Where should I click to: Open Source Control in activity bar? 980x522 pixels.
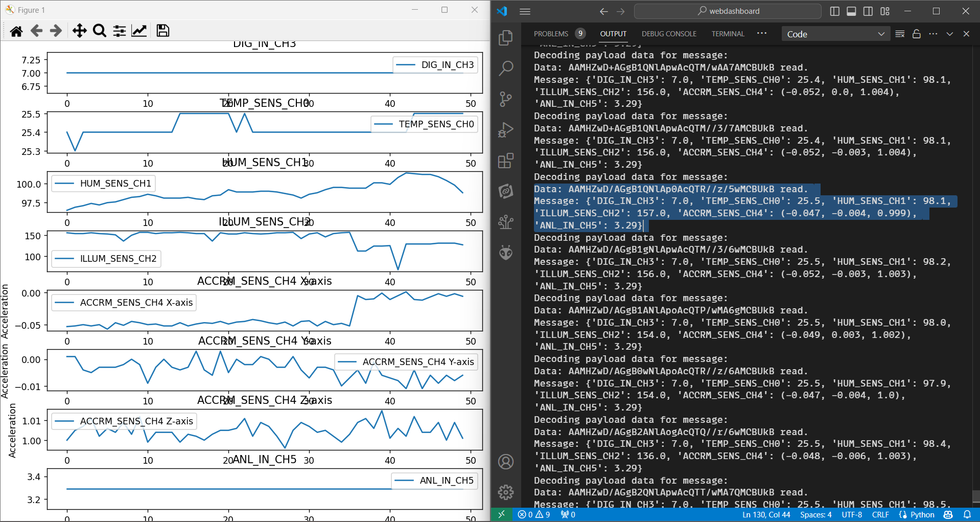pyautogui.click(x=506, y=99)
